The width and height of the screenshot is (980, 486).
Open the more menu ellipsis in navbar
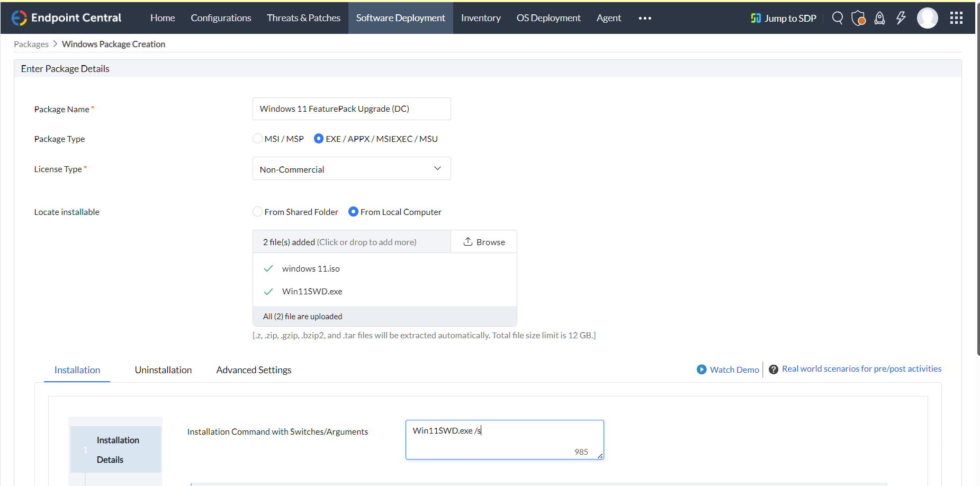click(645, 18)
